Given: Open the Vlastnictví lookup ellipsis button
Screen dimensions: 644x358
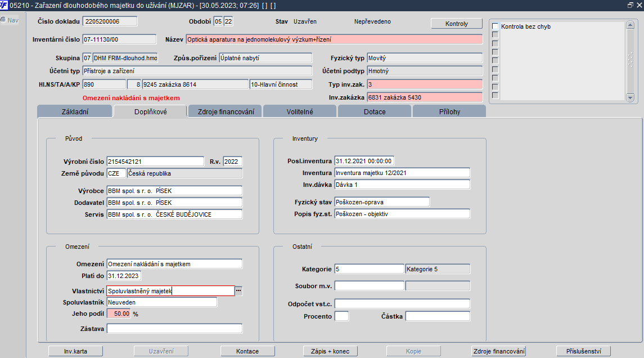Looking at the screenshot, I should [238, 290].
